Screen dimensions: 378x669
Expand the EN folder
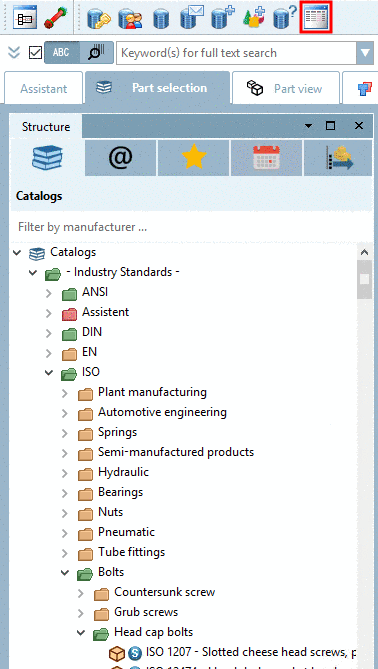(x=49, y=353)
